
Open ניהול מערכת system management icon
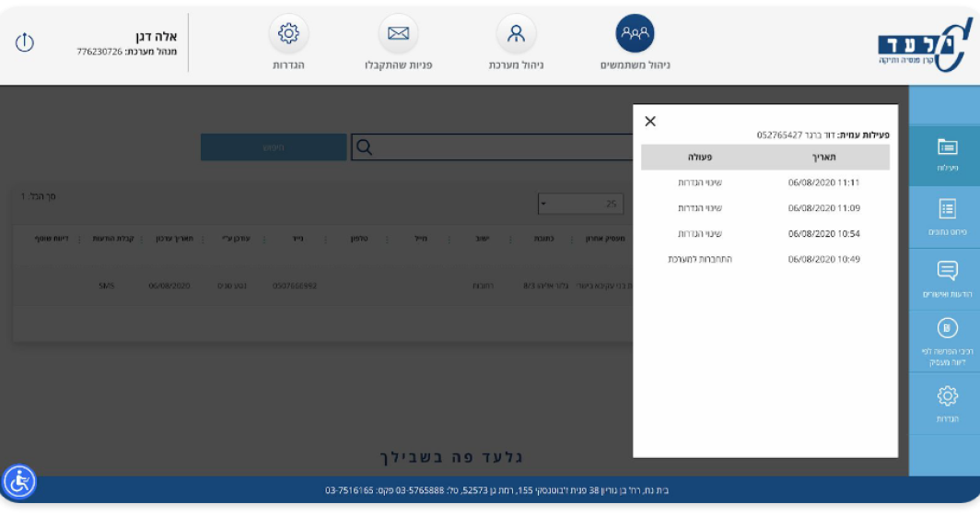click(516, 34)
